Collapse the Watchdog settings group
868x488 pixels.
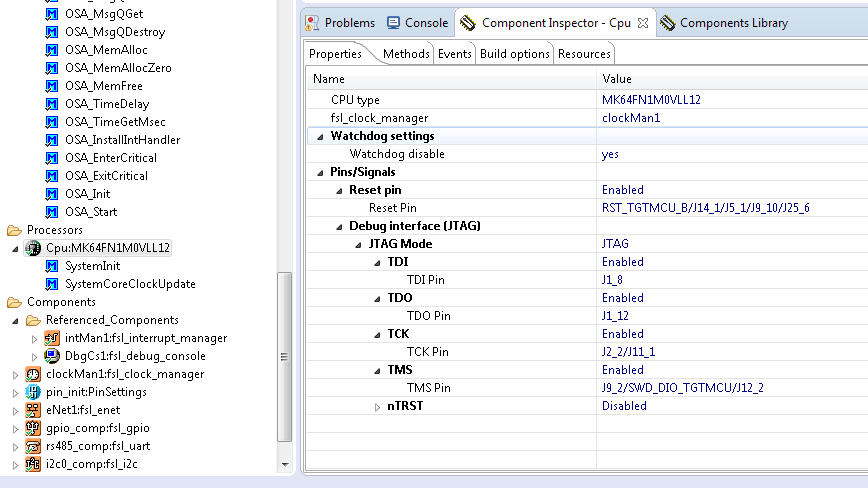323,136
